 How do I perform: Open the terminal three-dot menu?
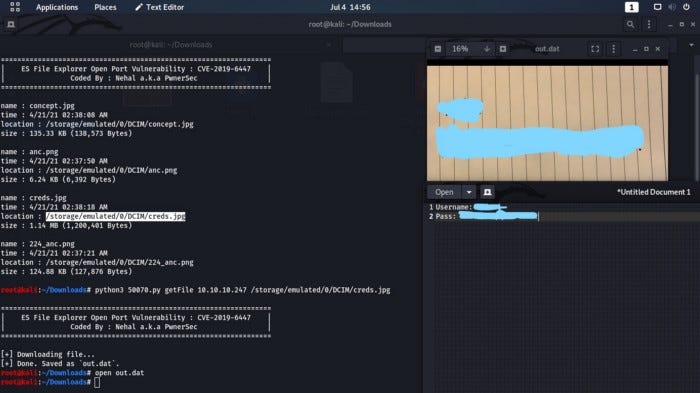649,25
